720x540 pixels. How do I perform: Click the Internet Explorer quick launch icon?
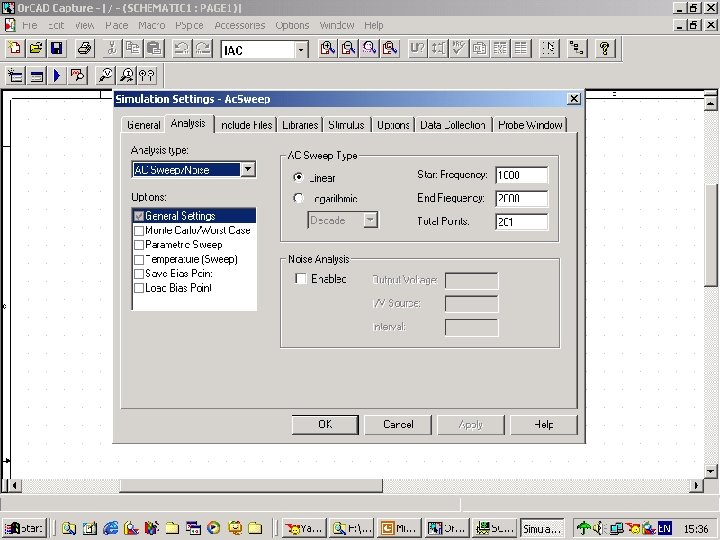pyautogui.click(x=111, y=528)
